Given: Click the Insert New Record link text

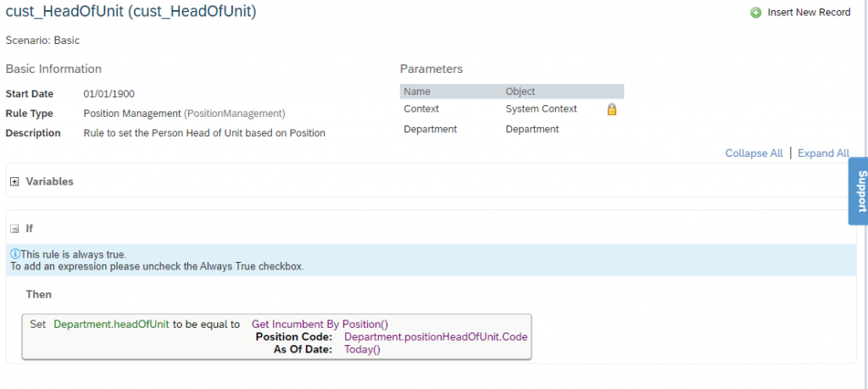Looking at the screenshot, I should click(809, 13).
